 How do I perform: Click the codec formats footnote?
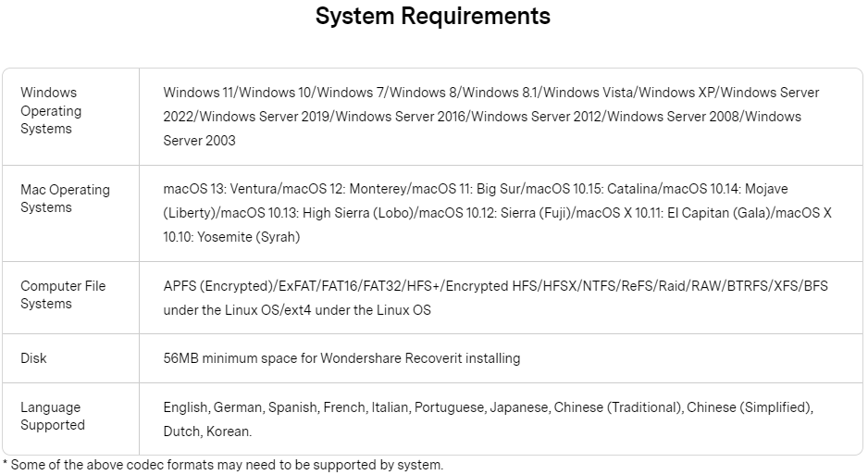tap(223, 465)
